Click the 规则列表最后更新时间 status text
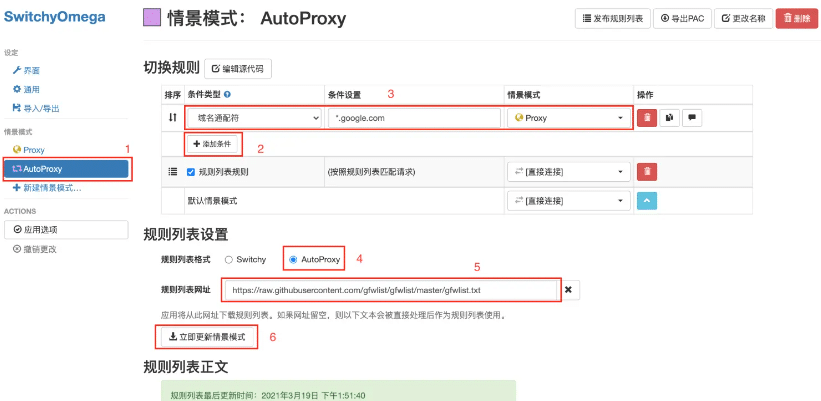Screen dimensions: 821x401 click(269, 396)
